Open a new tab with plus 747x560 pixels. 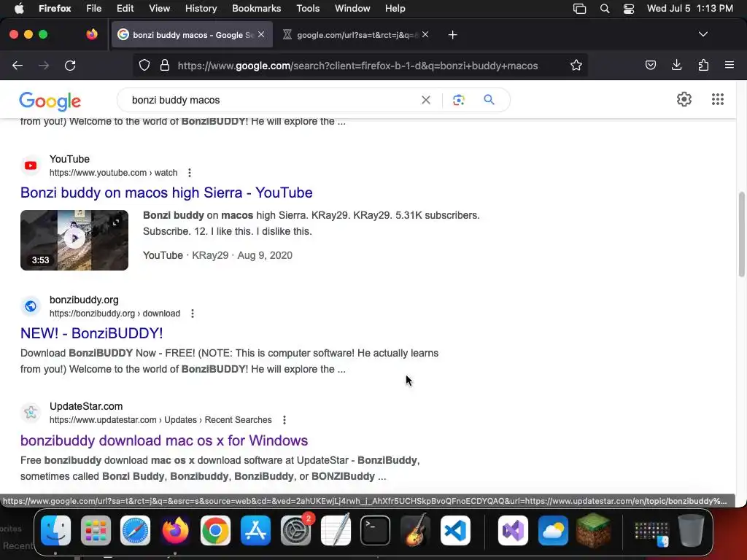click(452, 35)
